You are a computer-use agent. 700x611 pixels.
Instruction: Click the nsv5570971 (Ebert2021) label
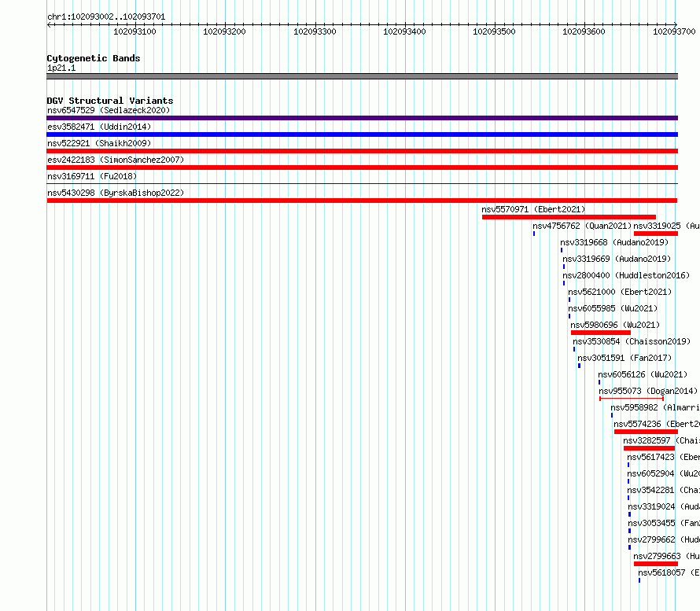point(533,209)
